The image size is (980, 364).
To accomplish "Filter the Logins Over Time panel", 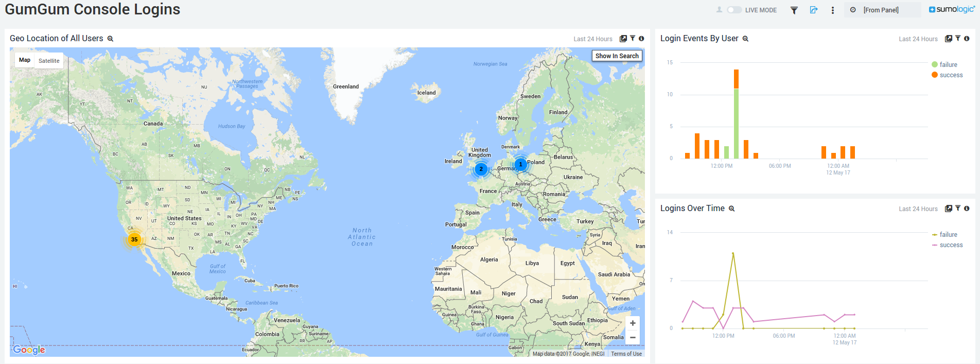I will coord(958,209).
